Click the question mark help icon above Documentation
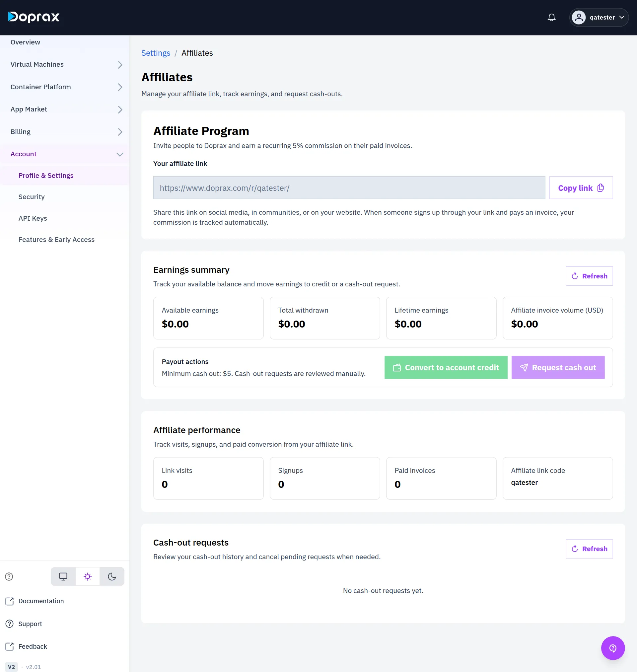 [x=9, y=576]
